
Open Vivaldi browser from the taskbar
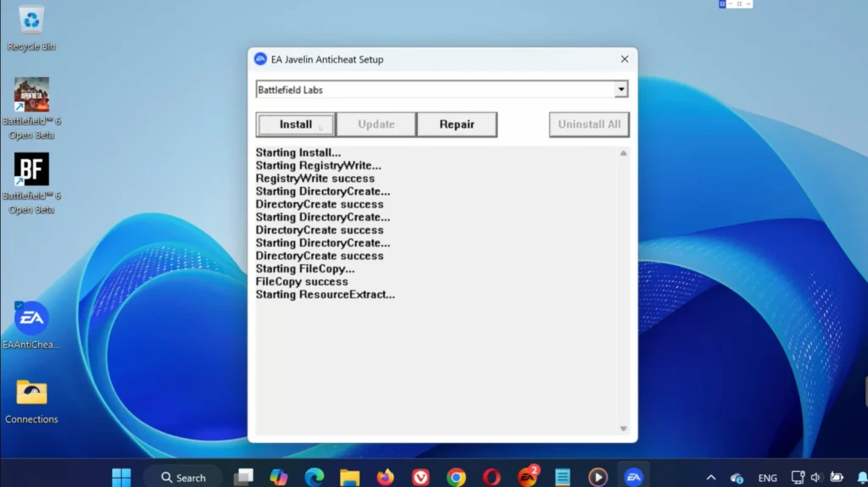pyautogui.click(x=420, y=477)
